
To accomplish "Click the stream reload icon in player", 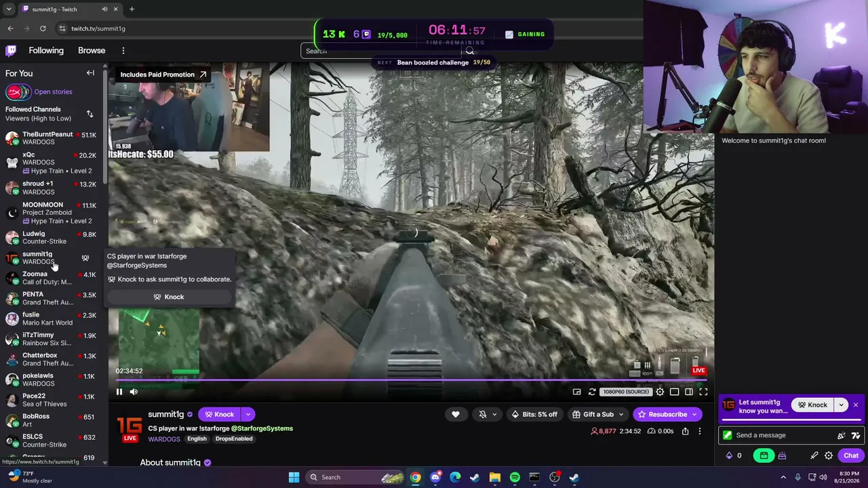I will [592, 392].
